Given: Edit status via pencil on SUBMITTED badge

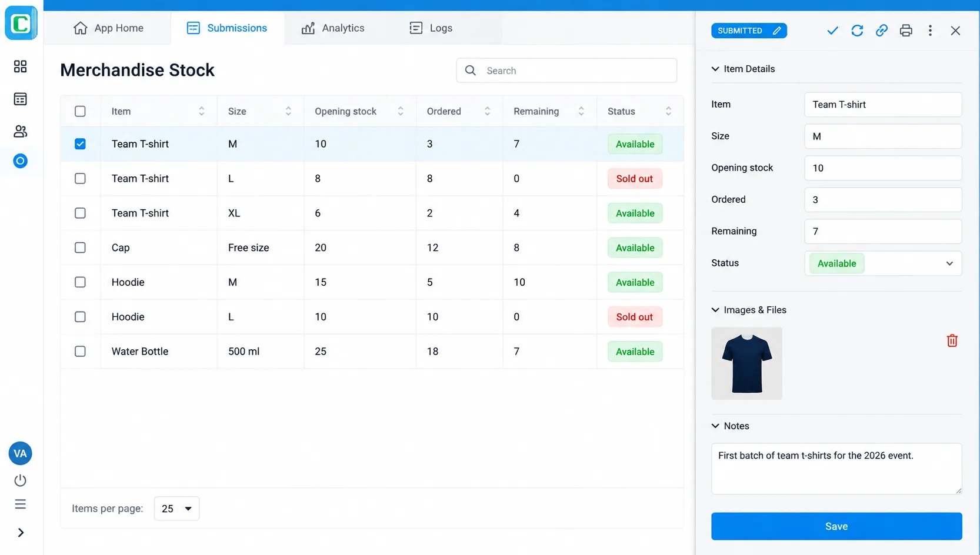Looking at the screenshot, I should 776,31.
